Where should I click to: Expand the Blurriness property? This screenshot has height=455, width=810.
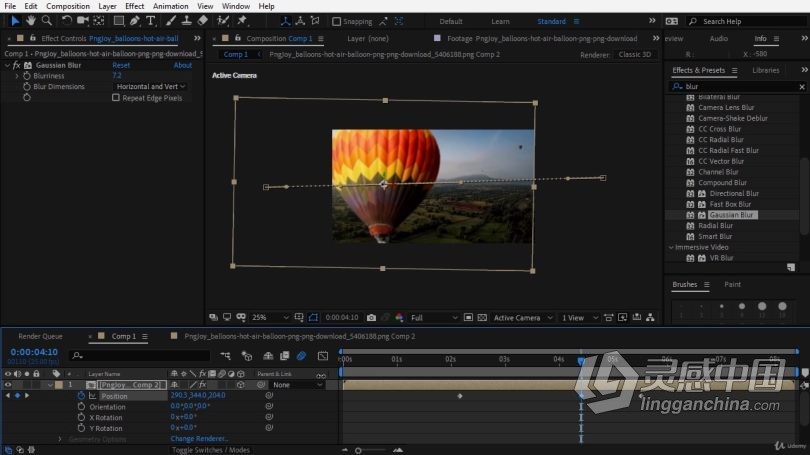click(x=17, y=75)
